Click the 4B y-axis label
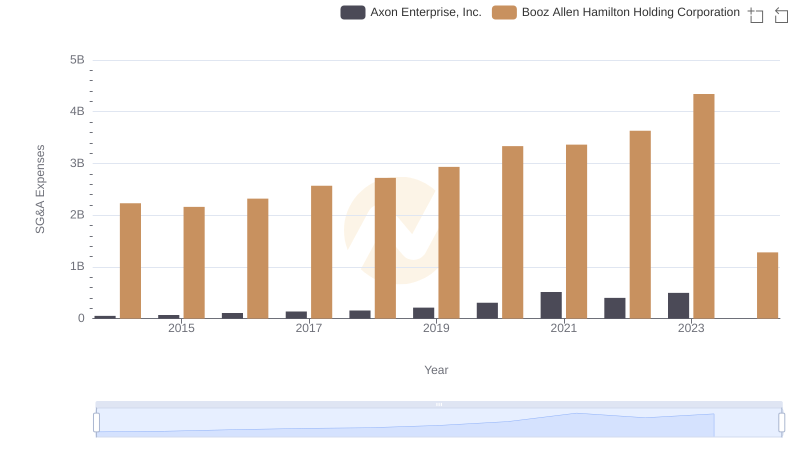 (x=77, y=111)
